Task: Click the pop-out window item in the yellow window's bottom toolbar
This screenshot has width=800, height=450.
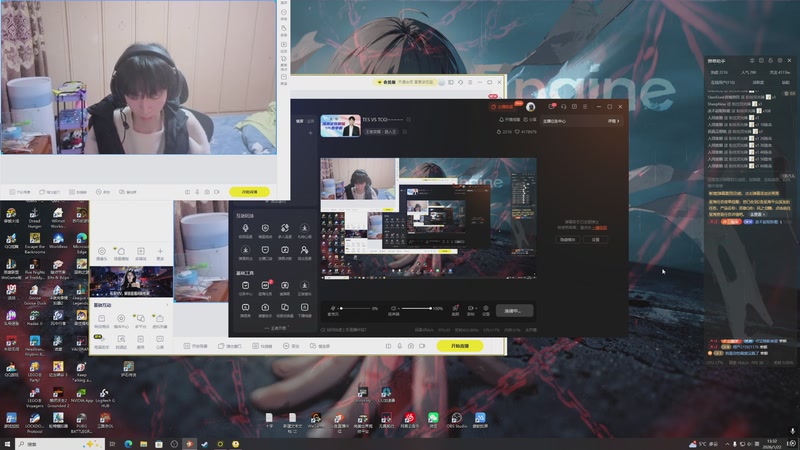Action: [x=230, y=346]
